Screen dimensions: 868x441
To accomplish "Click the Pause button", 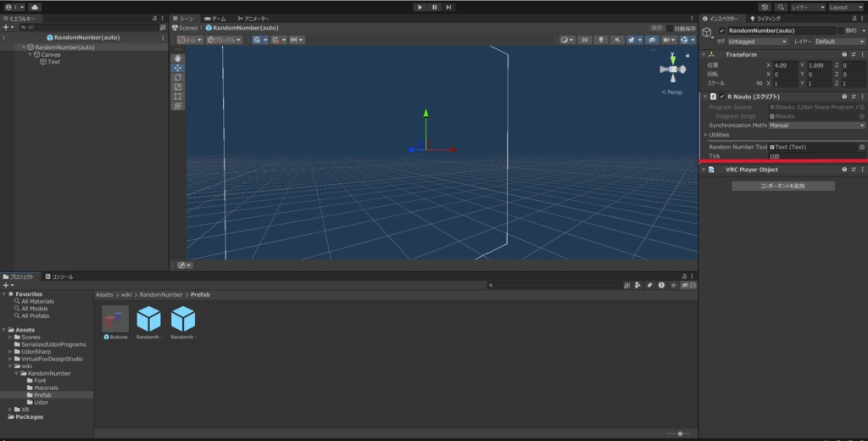I will (x=435, y=7).
